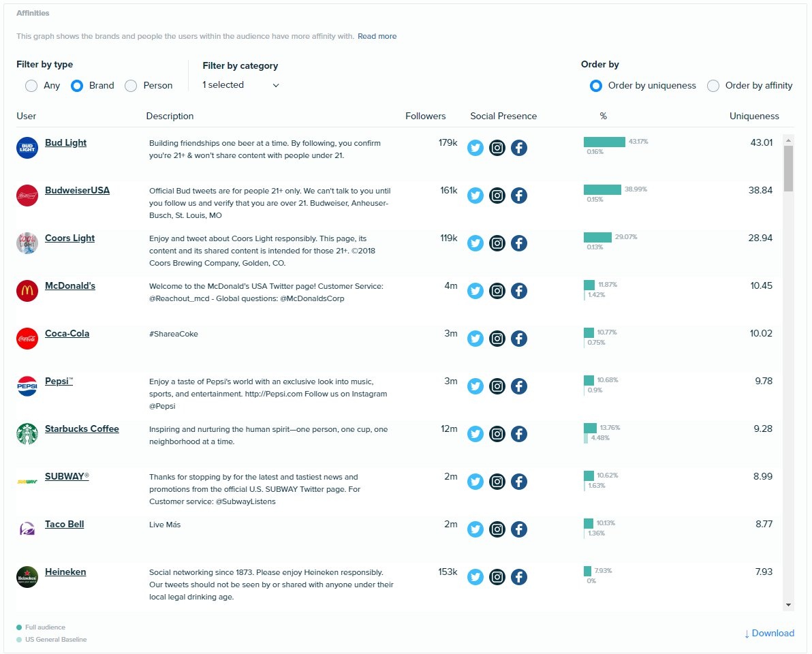Open Coca-Cola's Instagram icon
The width and height of the screenshot is (812, 654).
point(497,338)
